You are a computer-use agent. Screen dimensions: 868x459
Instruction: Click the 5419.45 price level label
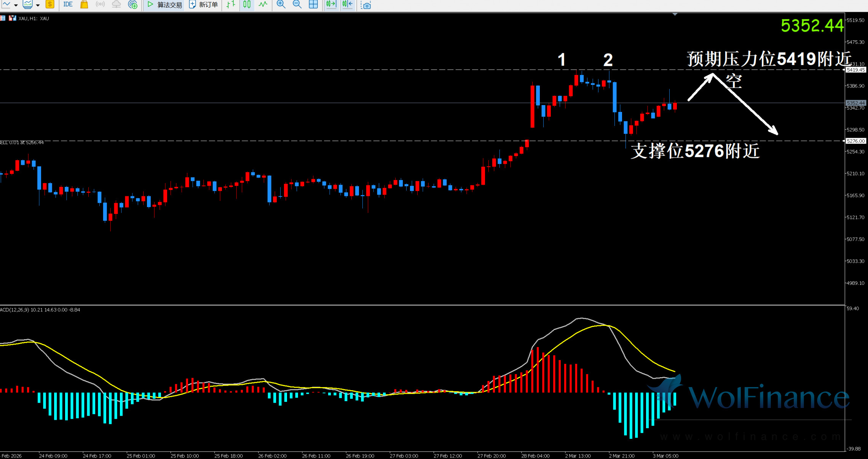[x=855, y=70]
